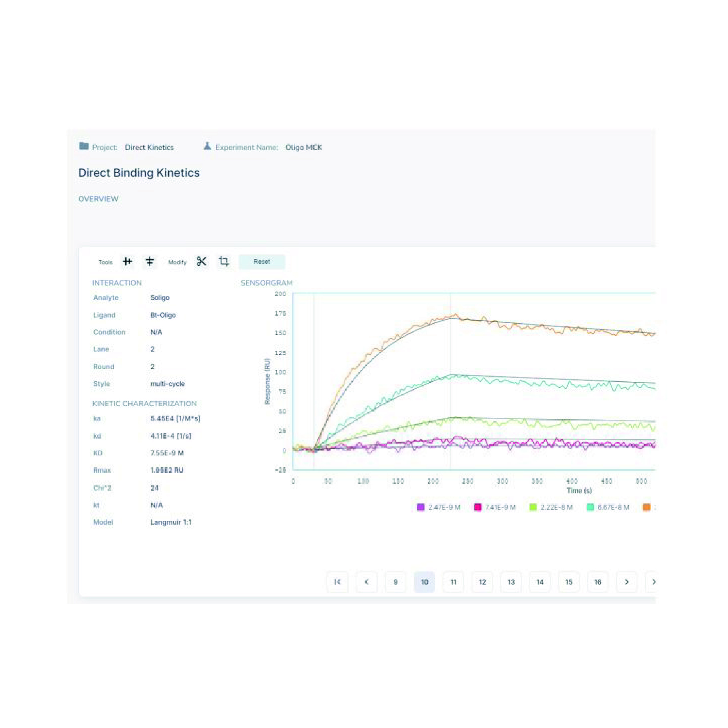Click the scissors cut tool
Viewport: 728px width, 728px height.
pos(202,261)
